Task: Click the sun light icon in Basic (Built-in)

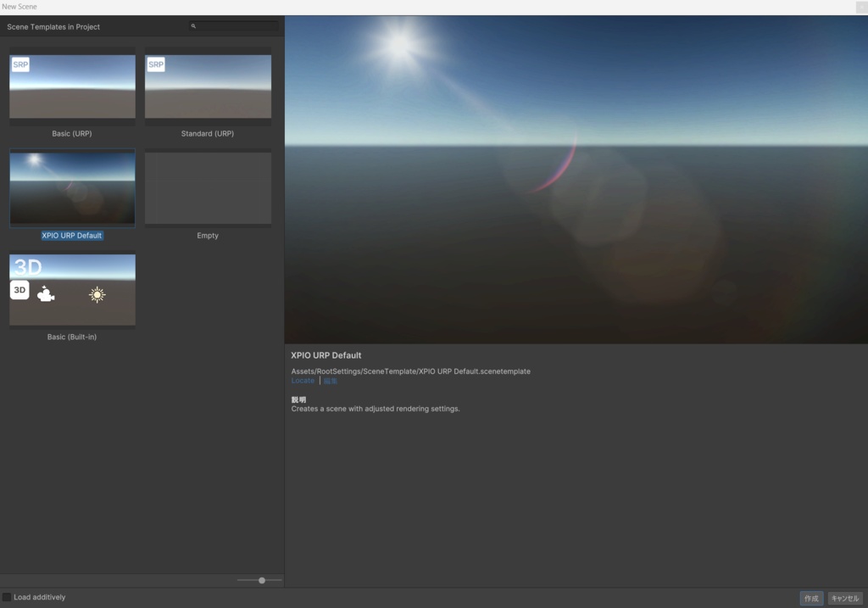Action: click(x=97, y=294)
